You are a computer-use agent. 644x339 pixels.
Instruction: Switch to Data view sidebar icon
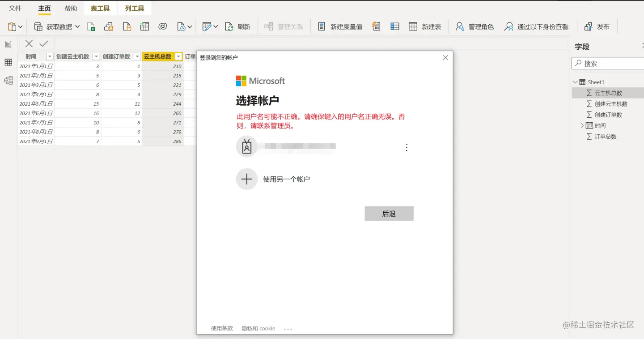click(8, 62)
